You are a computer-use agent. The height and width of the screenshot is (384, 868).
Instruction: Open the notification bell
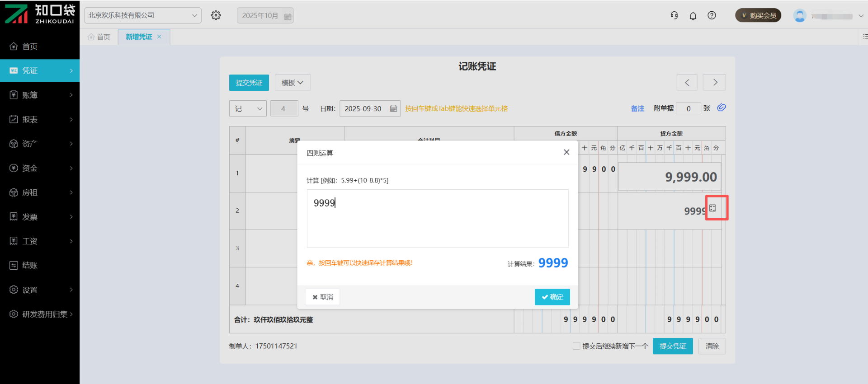pyautogui.click(x=693, y=16)
